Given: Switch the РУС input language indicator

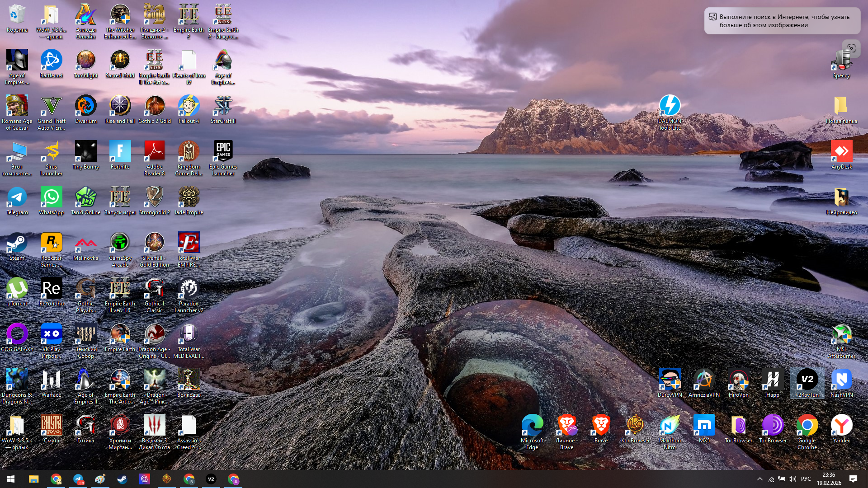Looking at the screenshot, I should click(806, 479).
